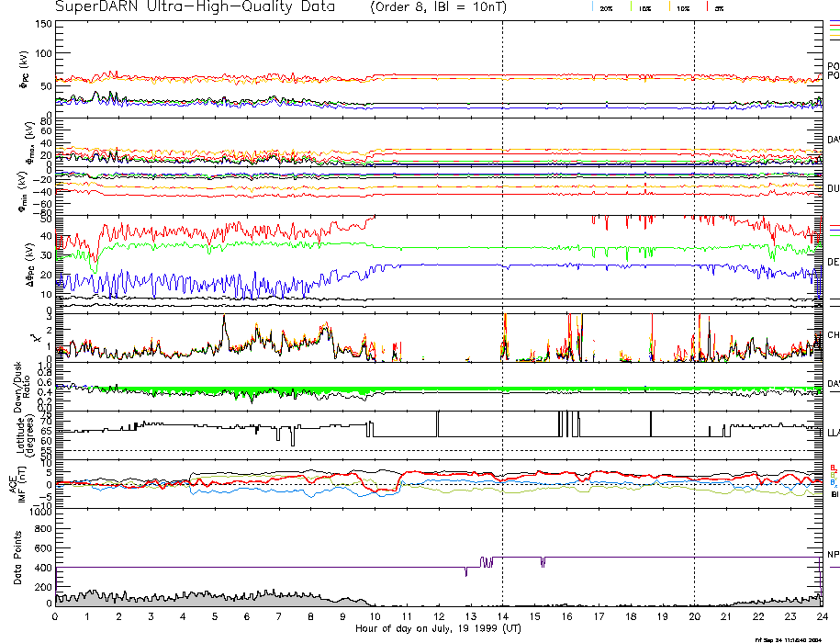Click the 12 hour tick label
This screenshot has width=840, height=643.
point(438,617)
